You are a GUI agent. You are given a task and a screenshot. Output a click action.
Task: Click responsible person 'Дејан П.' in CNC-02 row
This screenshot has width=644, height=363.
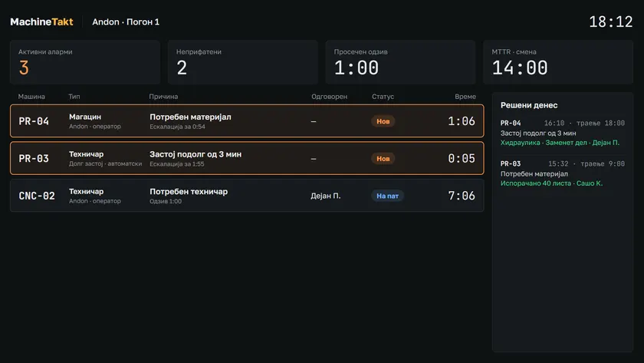coord(326,196)
